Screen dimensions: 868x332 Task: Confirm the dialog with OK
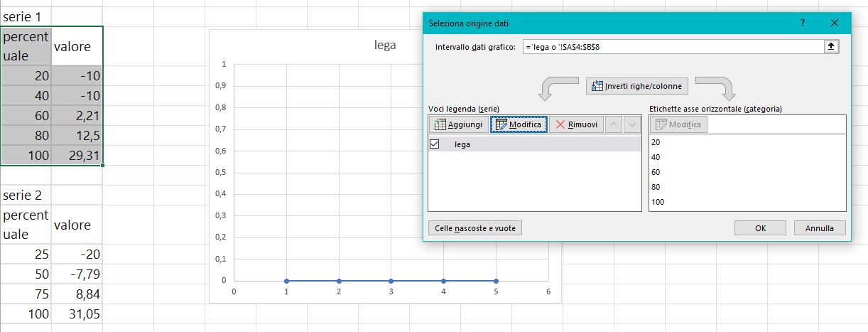click(760, 228)
